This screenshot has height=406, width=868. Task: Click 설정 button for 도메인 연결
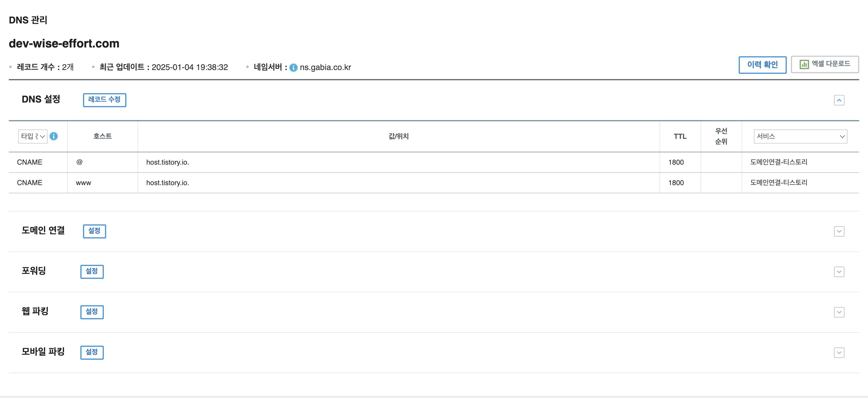coord(94,231)
